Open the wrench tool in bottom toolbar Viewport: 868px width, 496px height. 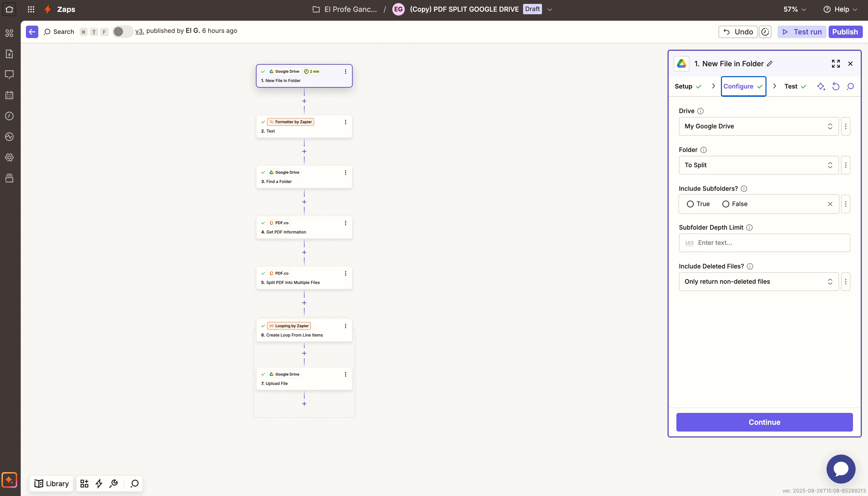point(113,483)
